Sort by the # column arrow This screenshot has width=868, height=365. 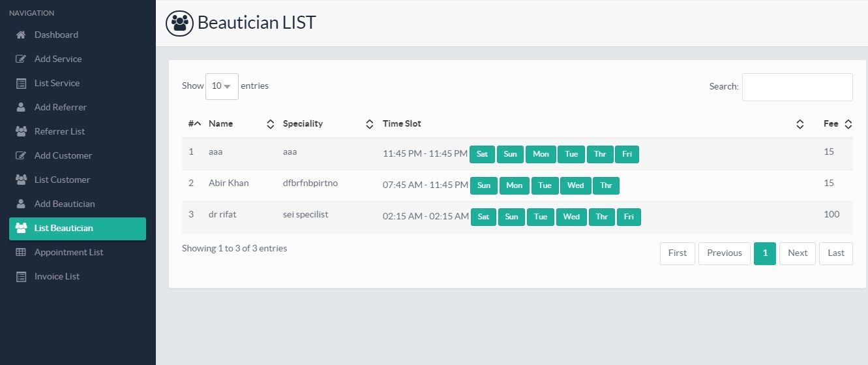click(x=198, y=123)
